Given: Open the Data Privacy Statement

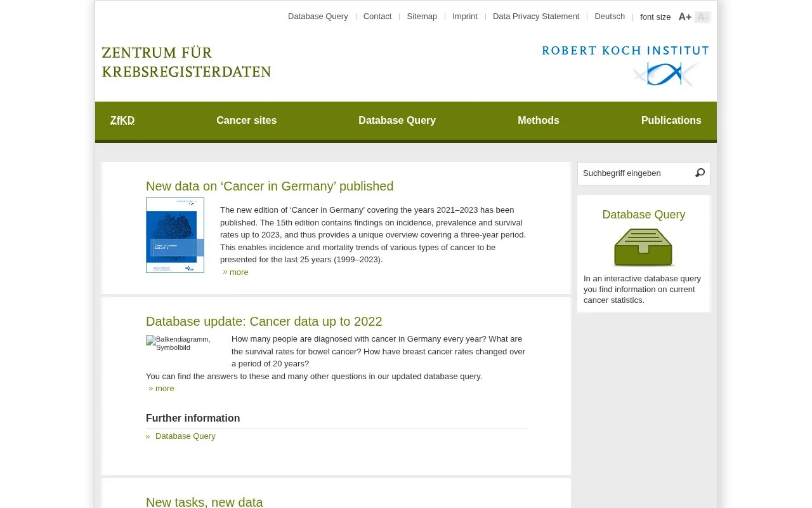Looking at the screenshot, I should tap(536, 17).
